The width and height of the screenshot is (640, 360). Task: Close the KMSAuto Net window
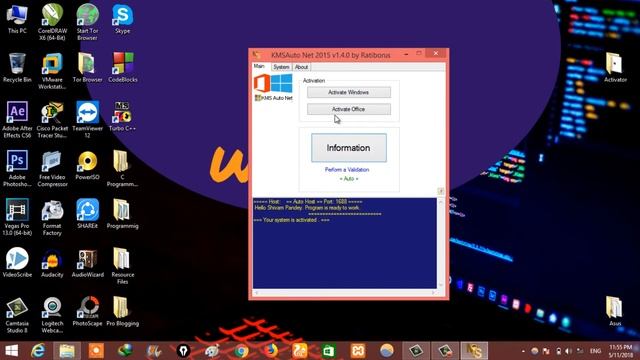436,53
